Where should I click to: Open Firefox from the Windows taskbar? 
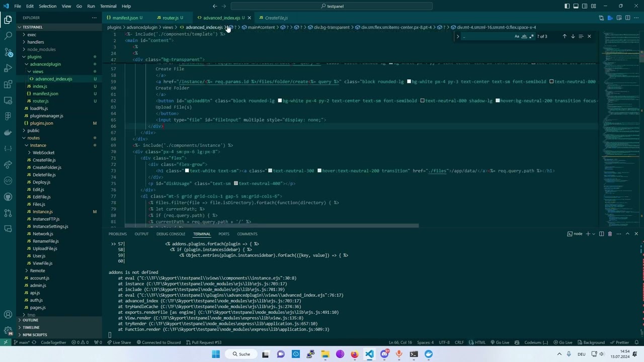click(x=355, y=354)
